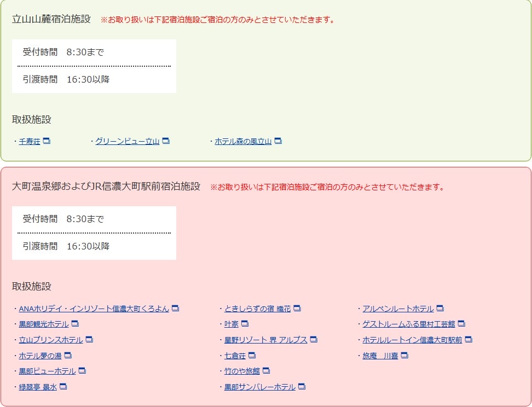
Task: Open the 叶家 link
Action: pos(232,324)
